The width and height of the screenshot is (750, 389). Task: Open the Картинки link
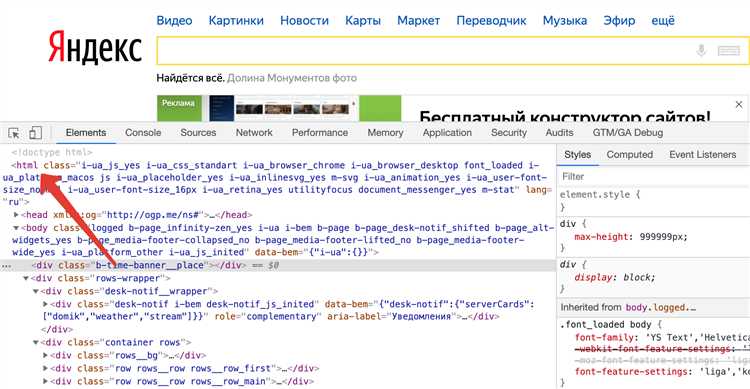236,21
